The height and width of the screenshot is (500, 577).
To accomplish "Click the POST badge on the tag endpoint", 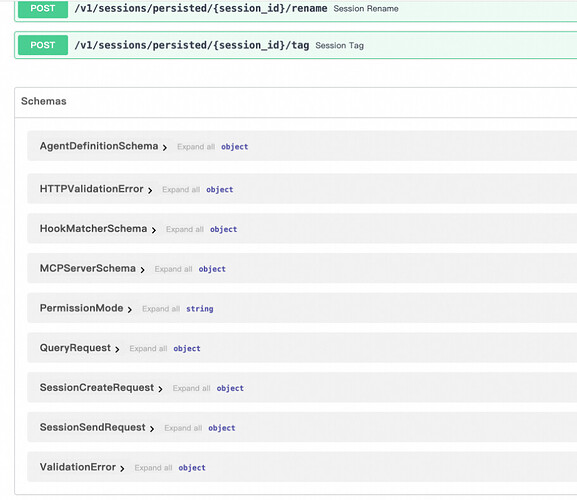I will coord(43,45).
